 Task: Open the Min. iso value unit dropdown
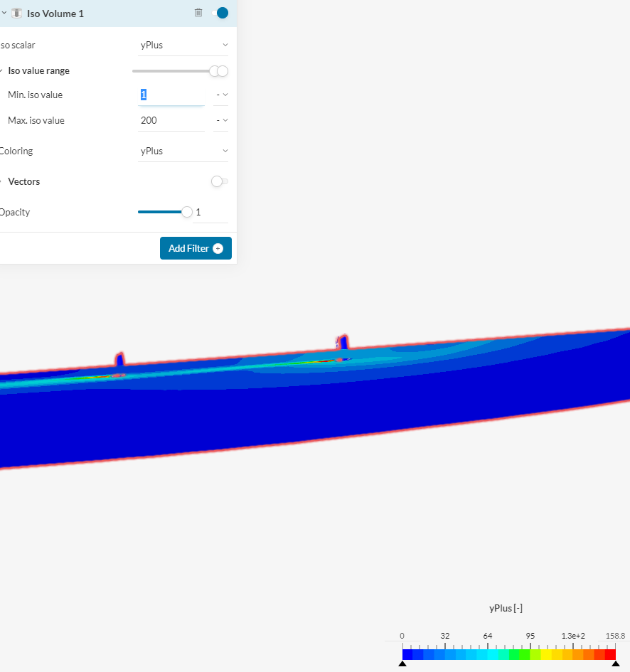point(220,95)
